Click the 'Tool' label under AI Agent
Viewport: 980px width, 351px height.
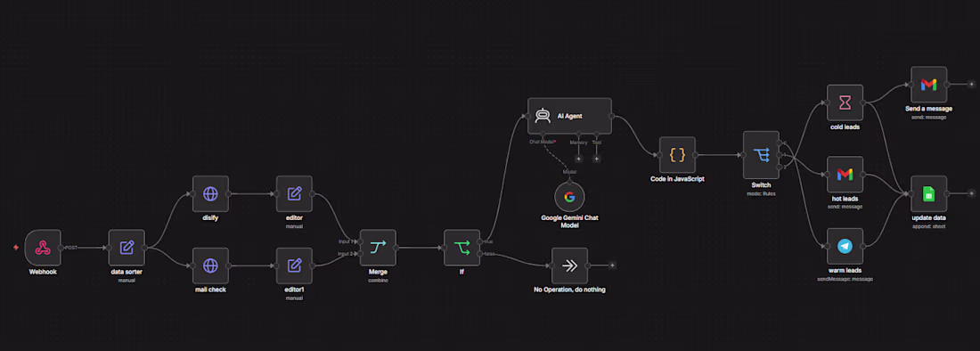coord(597,143)
